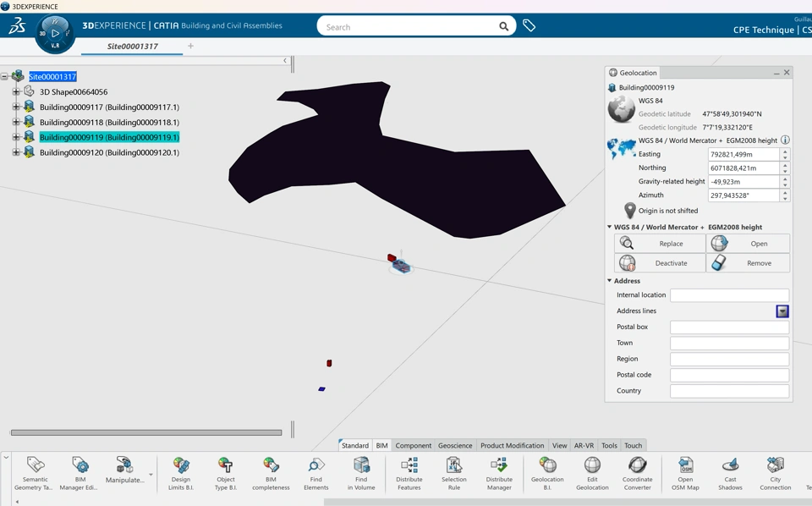Image resolution: width=812 pixels, height=506 pixels.
Task: Open the Coordinate Converter
Action: pos(638,473)
